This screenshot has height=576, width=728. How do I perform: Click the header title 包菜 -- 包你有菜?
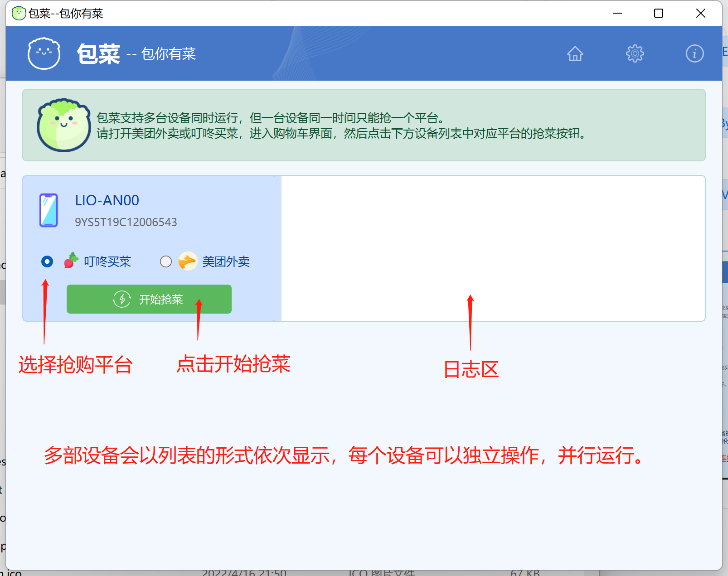[136, 54]
